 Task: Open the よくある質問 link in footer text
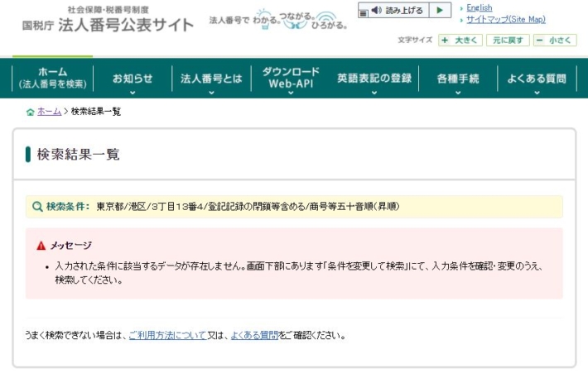coord(254,335)
